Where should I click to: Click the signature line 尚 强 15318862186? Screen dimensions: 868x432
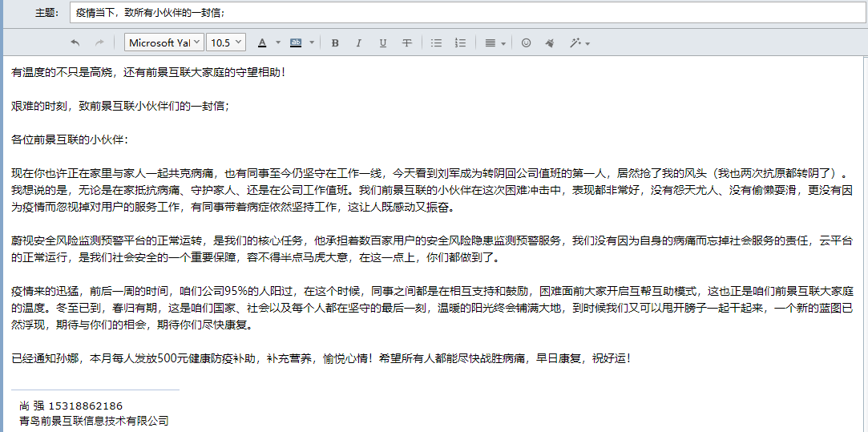[x=71, y=406]
